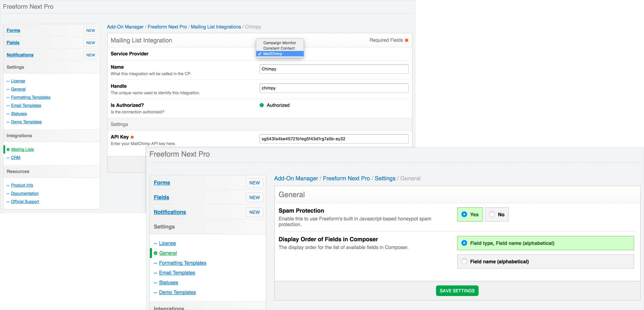Image resolution: width=644 pixels, height=310 pixels.
Task: Open Statuses in back window sidebar
Action: coord(19,114)
